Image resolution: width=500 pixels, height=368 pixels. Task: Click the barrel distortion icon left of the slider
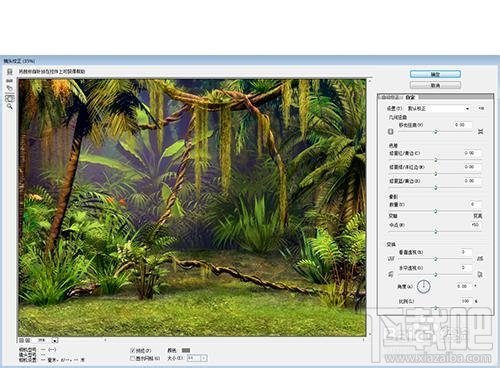[391, 132]
